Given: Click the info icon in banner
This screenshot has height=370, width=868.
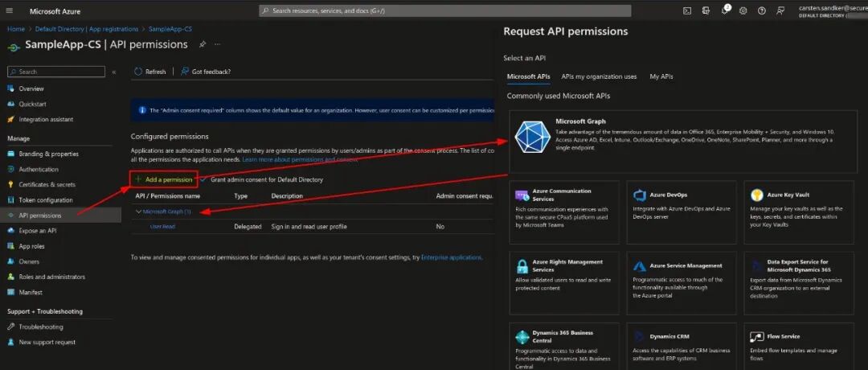Looking at the screenshot, I should (x=141, y=110).
